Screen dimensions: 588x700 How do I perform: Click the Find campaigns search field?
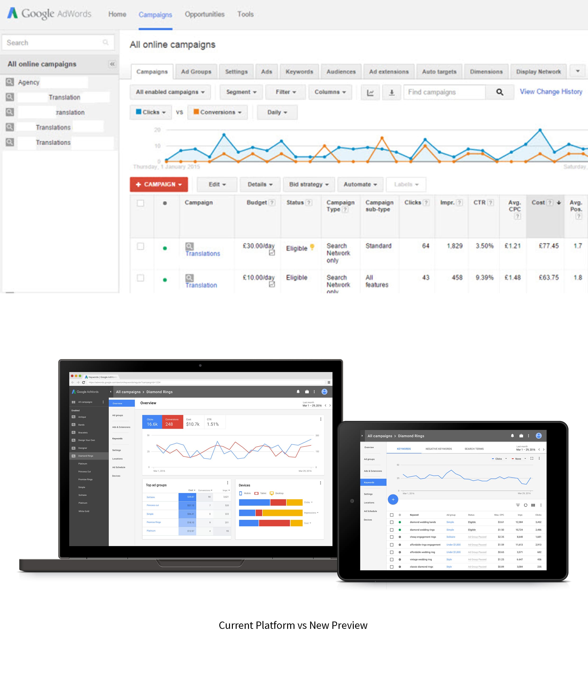click(445, 92)
